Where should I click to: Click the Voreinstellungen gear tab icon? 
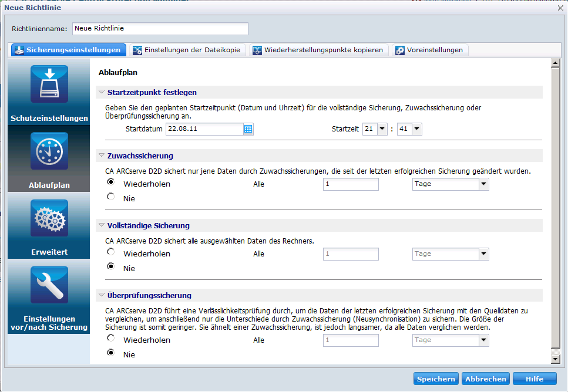(399, 50)
